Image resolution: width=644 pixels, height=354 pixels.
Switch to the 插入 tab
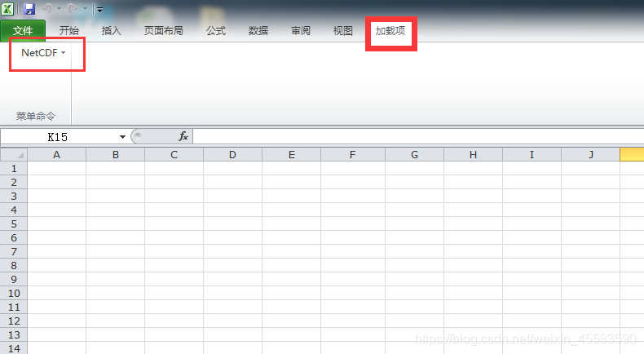pyautogui.click(x=112, y=30)
